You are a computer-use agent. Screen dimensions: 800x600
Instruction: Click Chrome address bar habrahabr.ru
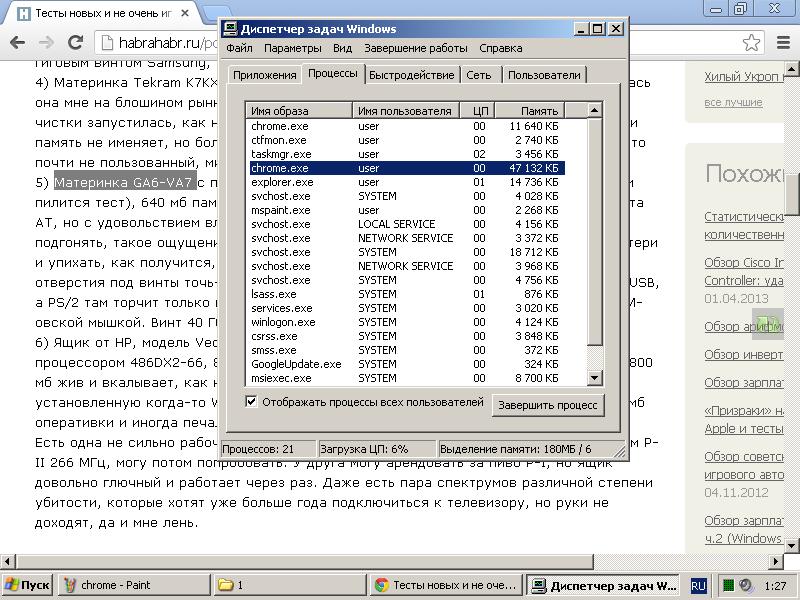click(158, 42)
